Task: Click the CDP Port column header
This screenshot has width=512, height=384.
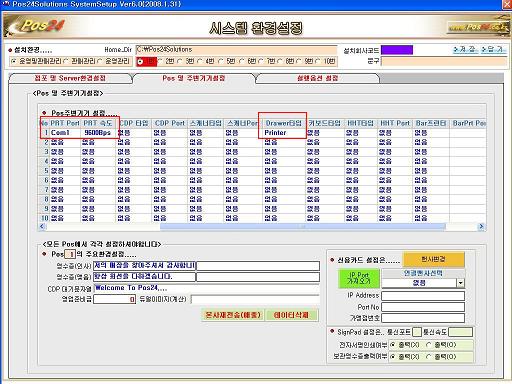Action: coord(170,123)
